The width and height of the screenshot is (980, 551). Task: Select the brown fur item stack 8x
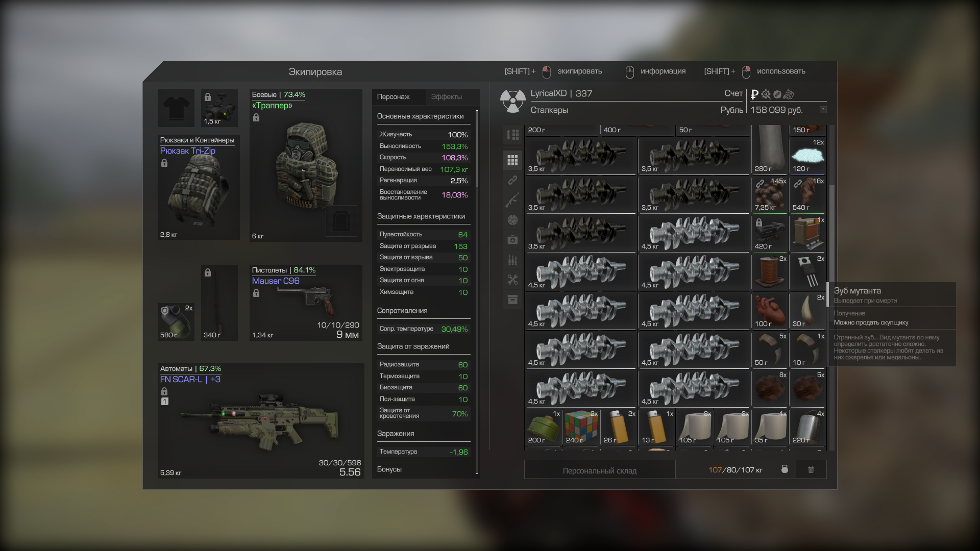point(770,388)
